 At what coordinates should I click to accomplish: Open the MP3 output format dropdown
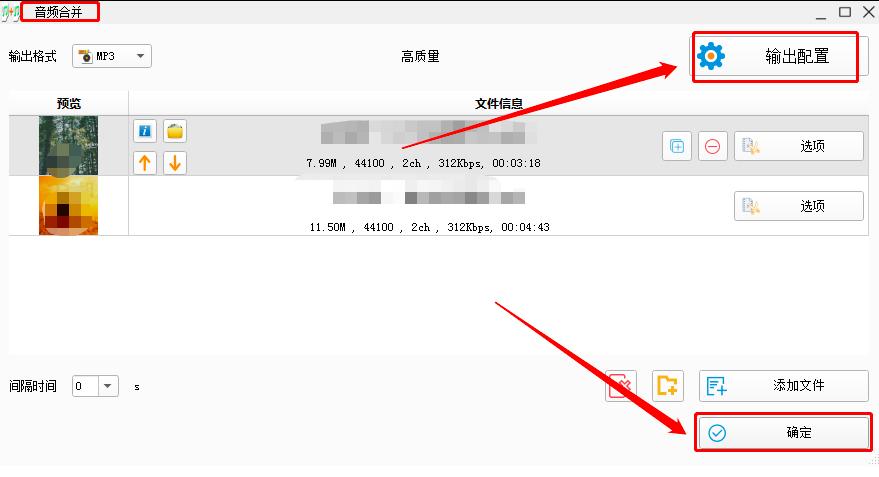(x=112, y=56)
